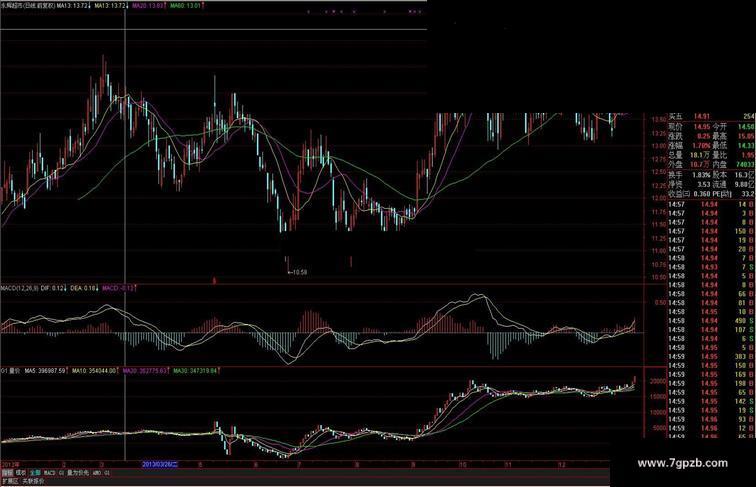This screenshot has height=487, width=756.
Task: Switch to the MACD indicator tab
Action: coord(49,473)
